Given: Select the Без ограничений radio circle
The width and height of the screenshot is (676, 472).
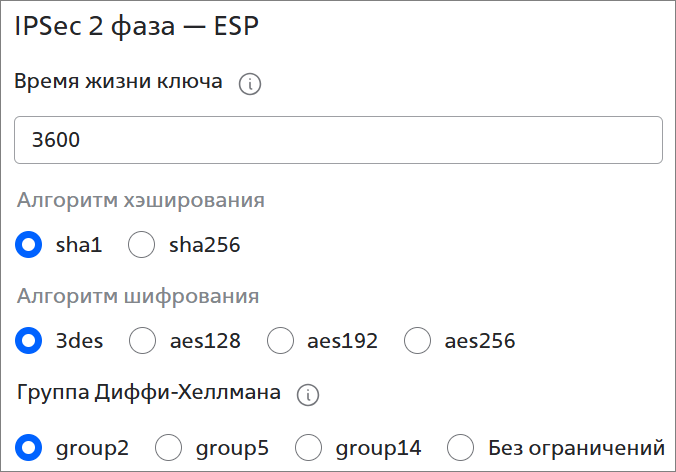Looking at the screenshot, I should click(460, 447).
